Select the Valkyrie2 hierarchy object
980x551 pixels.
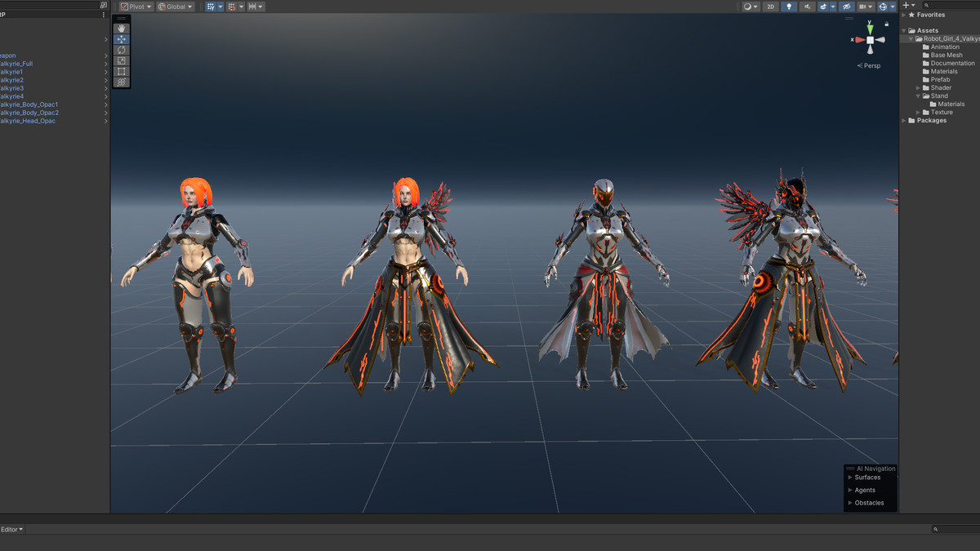coord(11,80)
